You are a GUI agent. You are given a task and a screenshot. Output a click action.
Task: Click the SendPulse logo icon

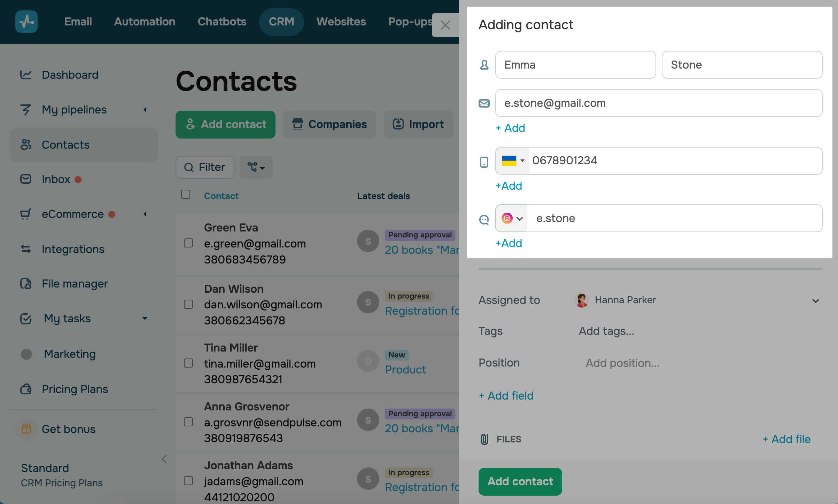[x=26, y=22]
